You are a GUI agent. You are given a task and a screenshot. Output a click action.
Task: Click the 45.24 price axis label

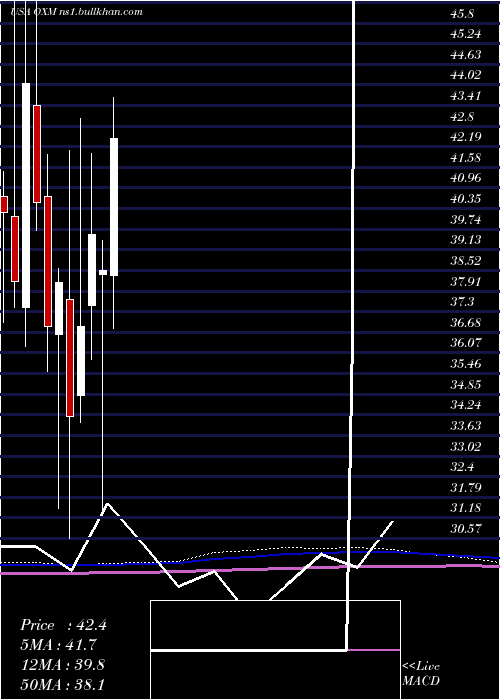(465, 34)
